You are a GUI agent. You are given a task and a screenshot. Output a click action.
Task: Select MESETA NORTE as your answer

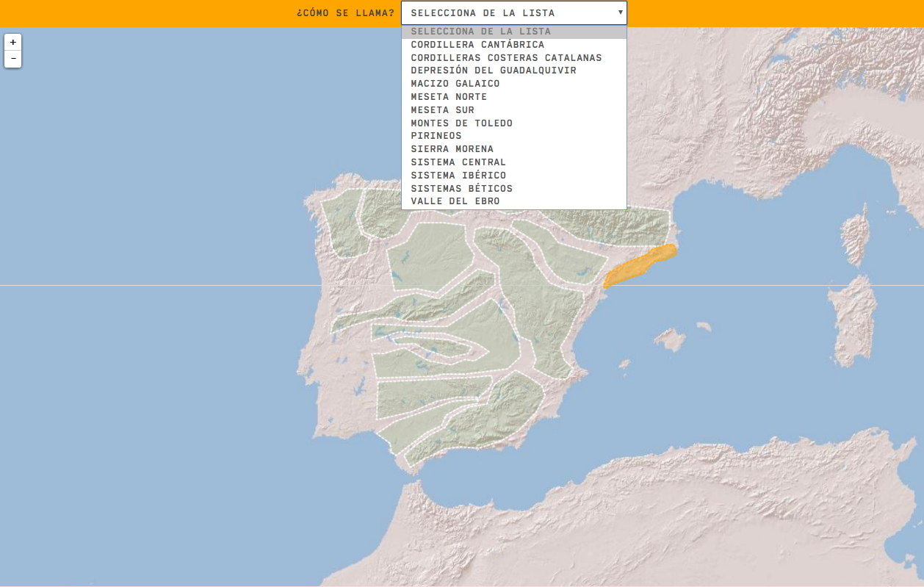[x=447, y=96]
